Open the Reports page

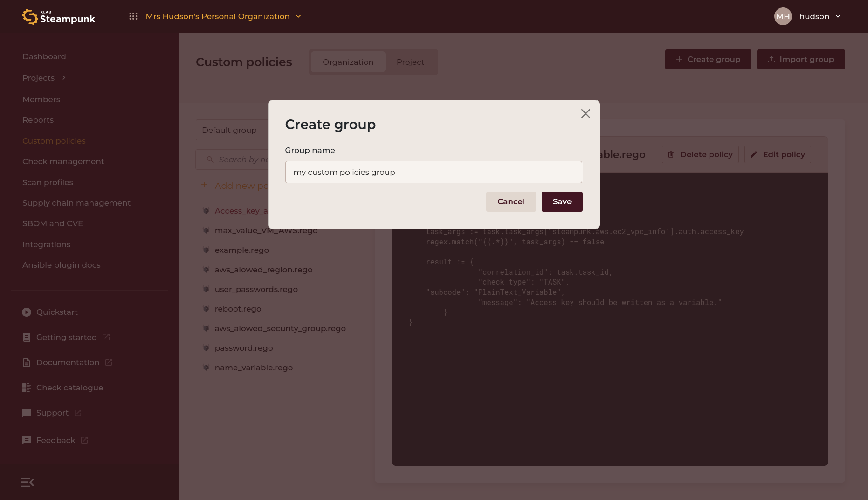click(38, 120)
